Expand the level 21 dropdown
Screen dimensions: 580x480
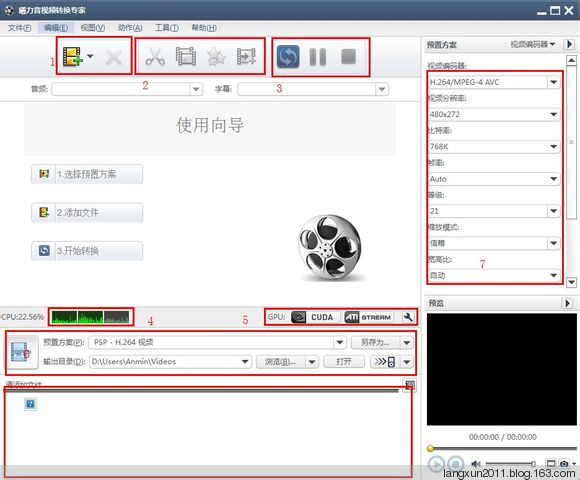(553, 211)
